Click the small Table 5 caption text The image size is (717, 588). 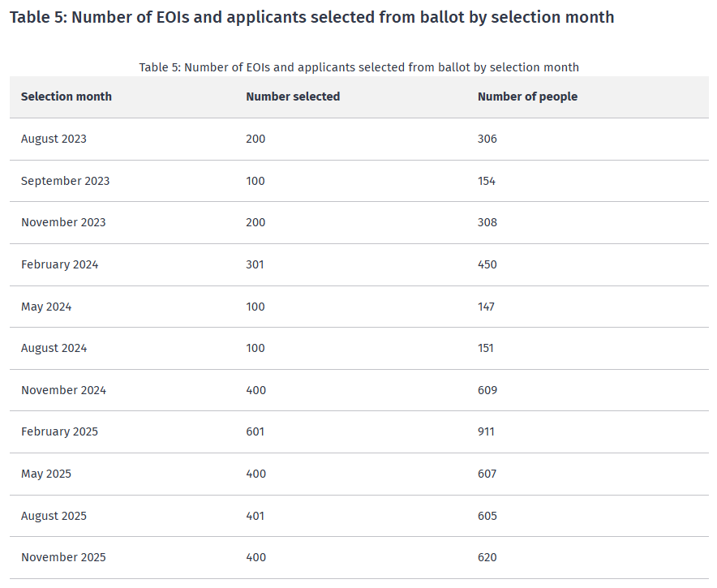coord(358,67)
